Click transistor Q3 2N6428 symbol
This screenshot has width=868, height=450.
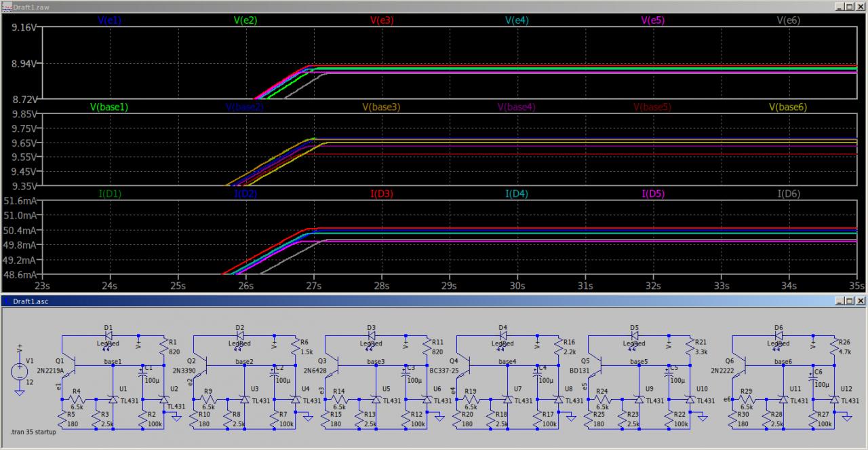point(332,365)
